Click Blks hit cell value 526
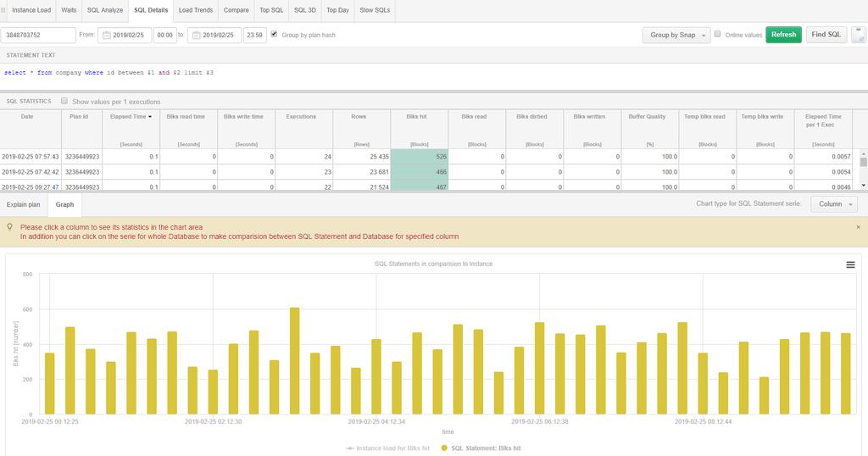This screenshot has width=868, height=456. [419, 157]
